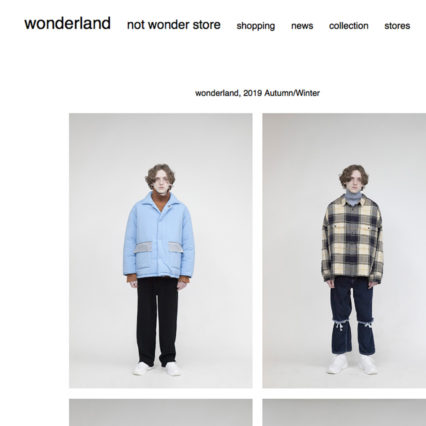Open the not wonder store link
Image resolution: width=426 pixels, height=426 pixels.
[174, 25]
